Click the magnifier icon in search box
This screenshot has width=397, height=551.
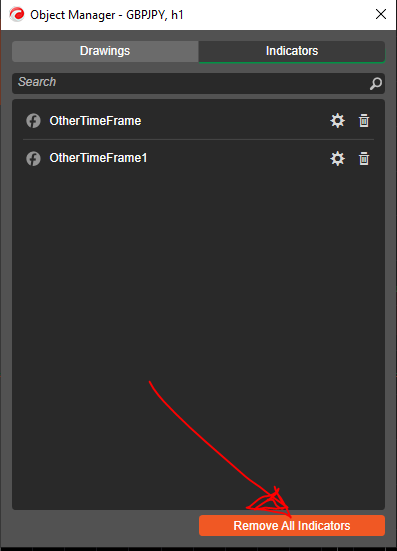(x=376, y=83)
